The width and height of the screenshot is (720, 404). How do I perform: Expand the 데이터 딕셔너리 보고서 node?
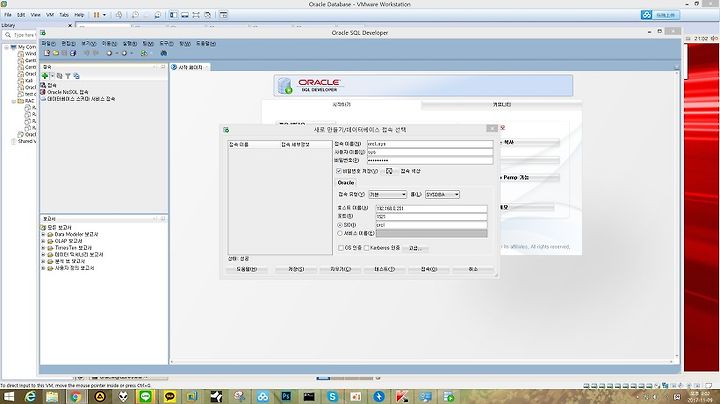43,254
